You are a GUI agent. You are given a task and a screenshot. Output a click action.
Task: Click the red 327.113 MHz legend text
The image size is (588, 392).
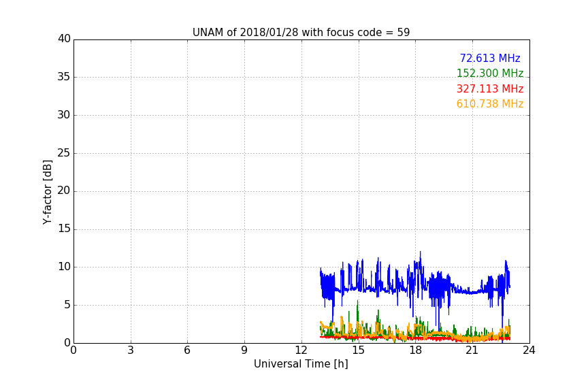(489, 89)
